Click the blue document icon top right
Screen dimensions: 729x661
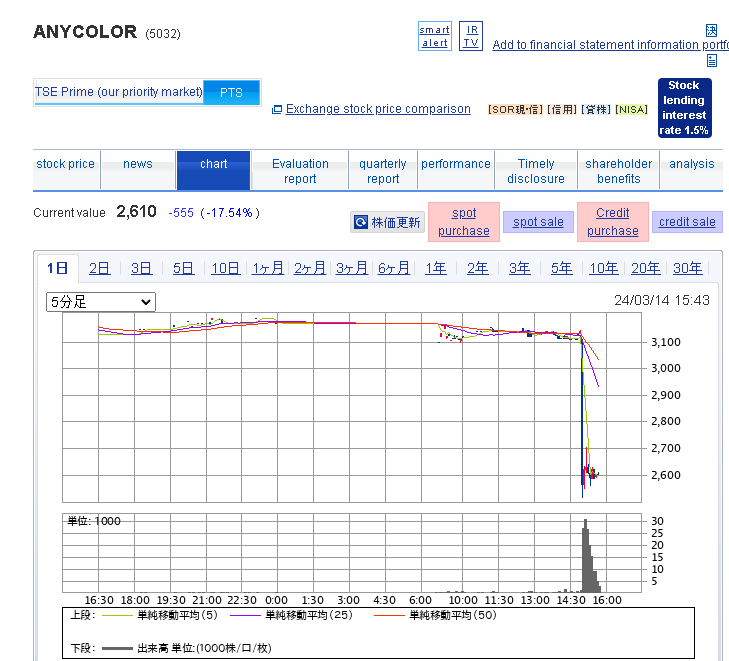[711, 60]
